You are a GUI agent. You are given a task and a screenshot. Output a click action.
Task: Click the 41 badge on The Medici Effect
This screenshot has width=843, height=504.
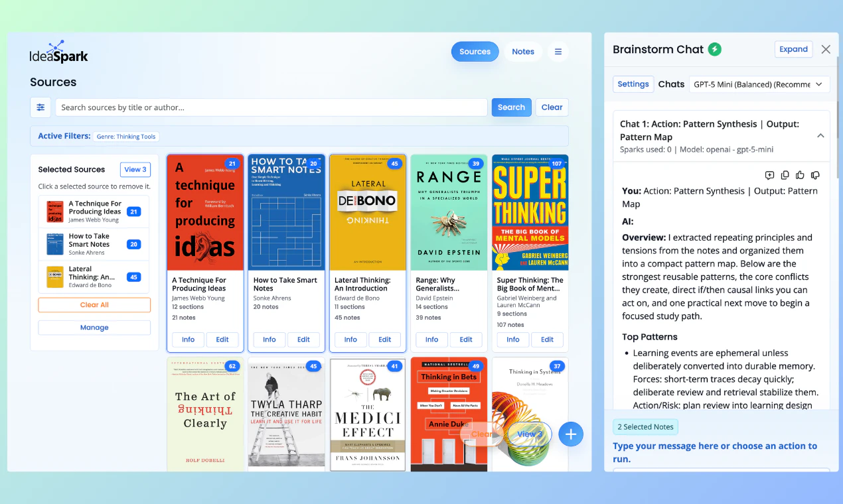click(x=394, y=366)
